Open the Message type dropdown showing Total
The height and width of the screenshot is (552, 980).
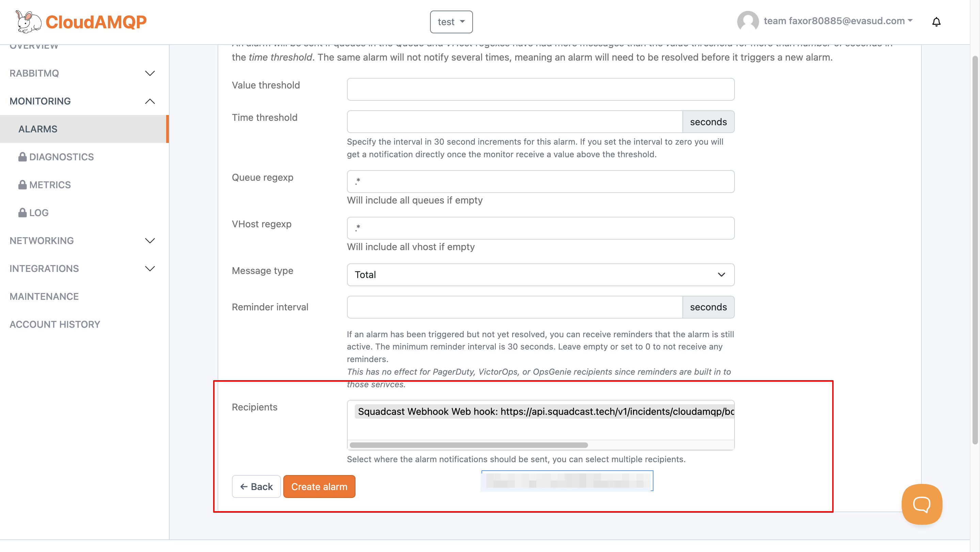pos(540,275)
